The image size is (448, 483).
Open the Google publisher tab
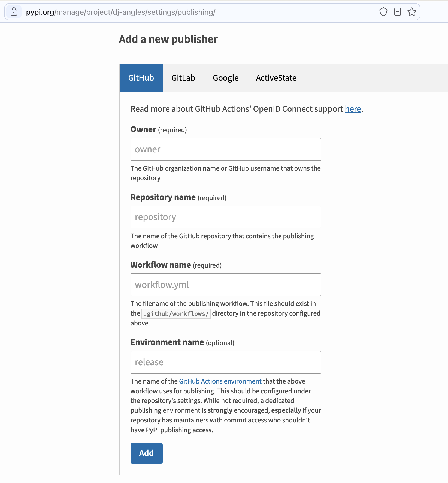click(225, 78)
